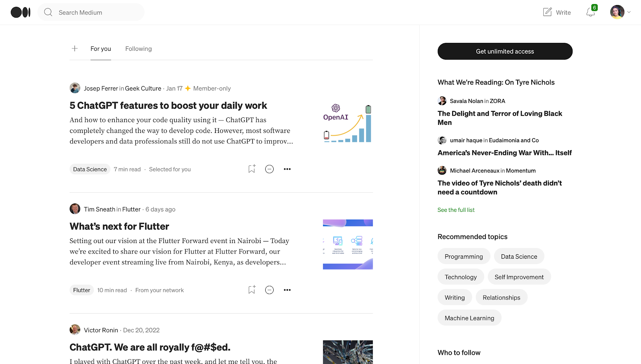The width and height of the screenshot is (641, 364).
Task: Show less like the ChatGPT features story
Action: pos(269,169)
